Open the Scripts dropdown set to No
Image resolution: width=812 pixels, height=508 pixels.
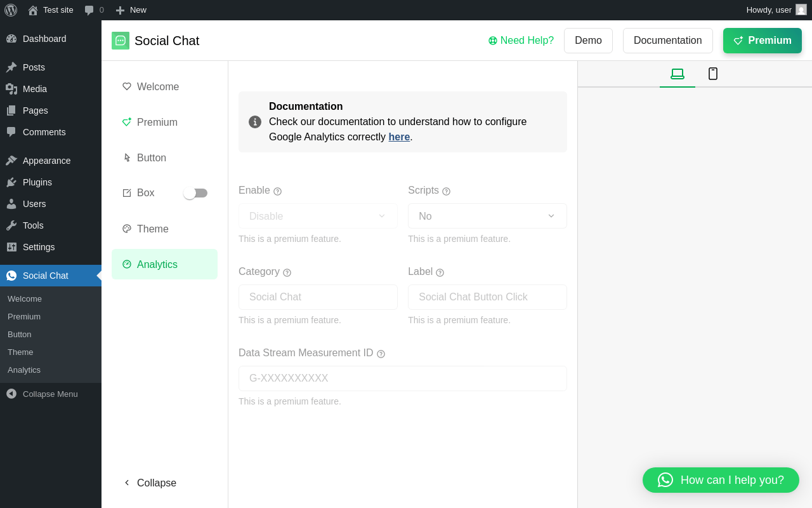[487, 216]
